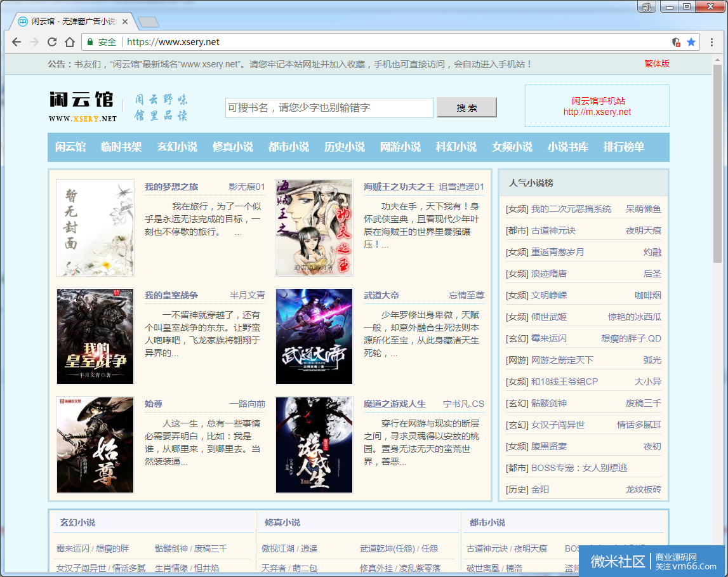Click the user profile icon in the title bar
The width and height of the screenshot is (728, 577).
pos(646,7)
